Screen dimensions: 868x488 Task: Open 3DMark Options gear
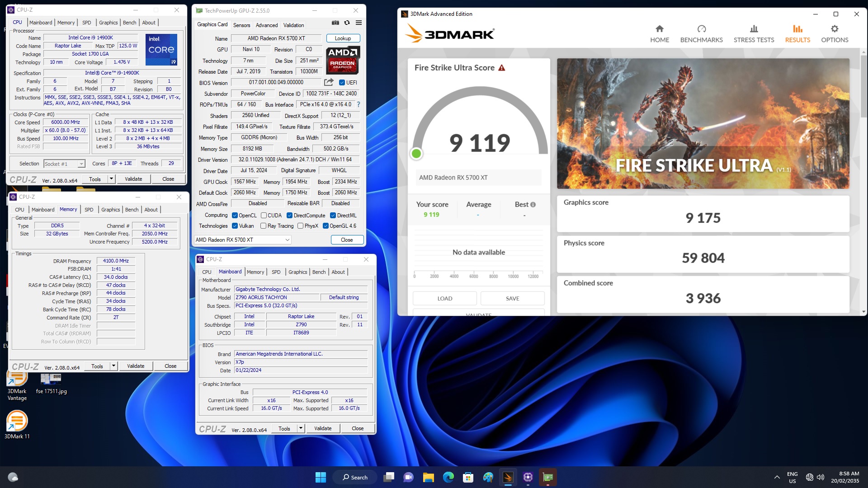tap(835, 34)
